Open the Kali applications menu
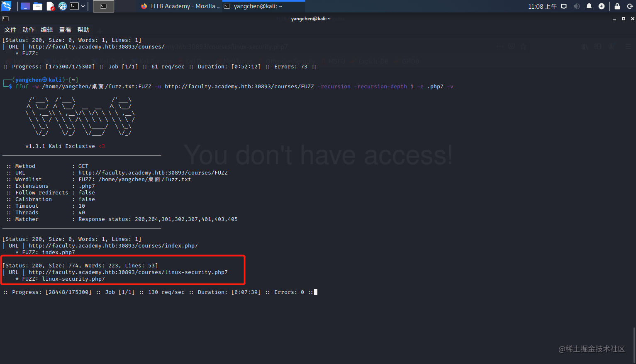This screenshot has width=636, height=364. pos(6,6)
